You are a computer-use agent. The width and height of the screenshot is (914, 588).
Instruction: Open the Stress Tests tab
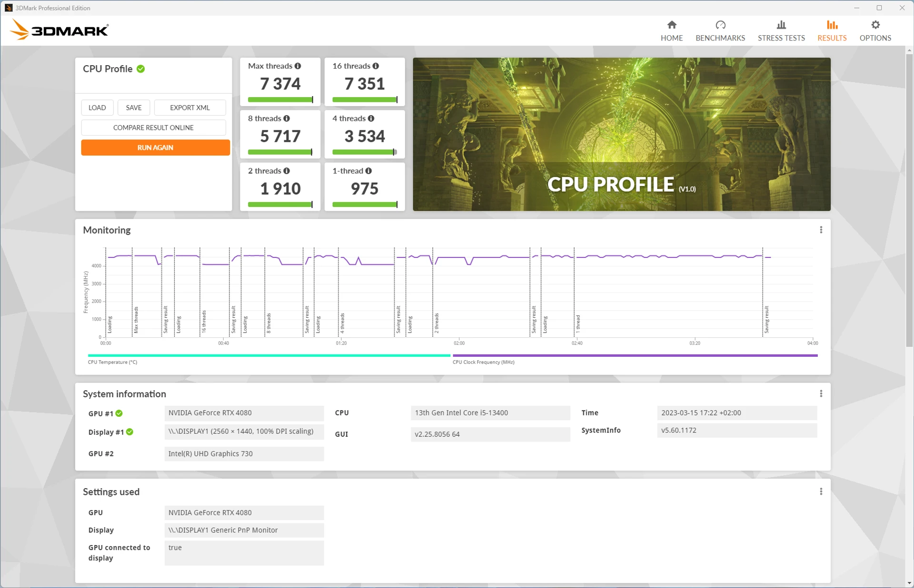(x=781, y=31)
